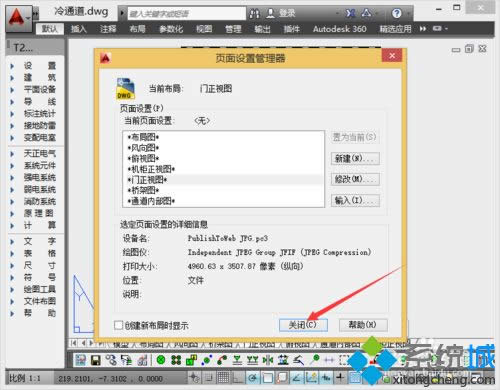Click the help question mark icon
This screenshot has width=500, height=390.
coord(396,14)
